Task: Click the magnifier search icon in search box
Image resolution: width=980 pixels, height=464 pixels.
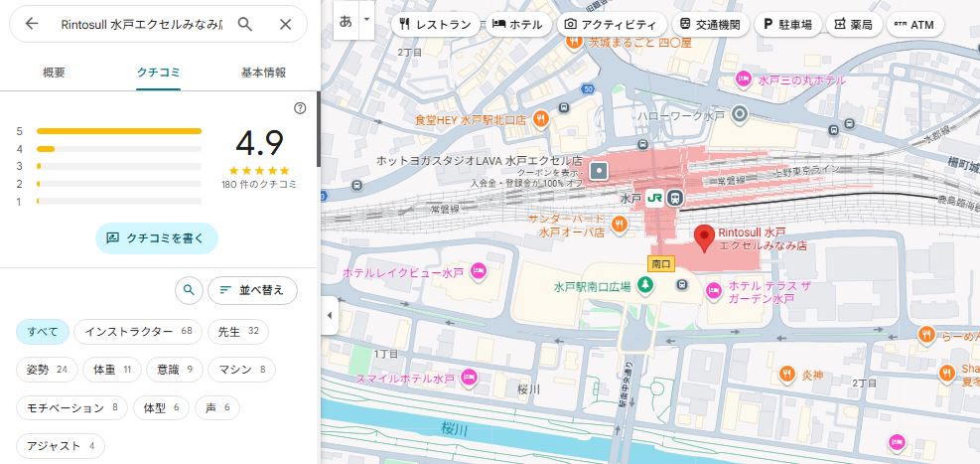Action: tap(245, 24)
